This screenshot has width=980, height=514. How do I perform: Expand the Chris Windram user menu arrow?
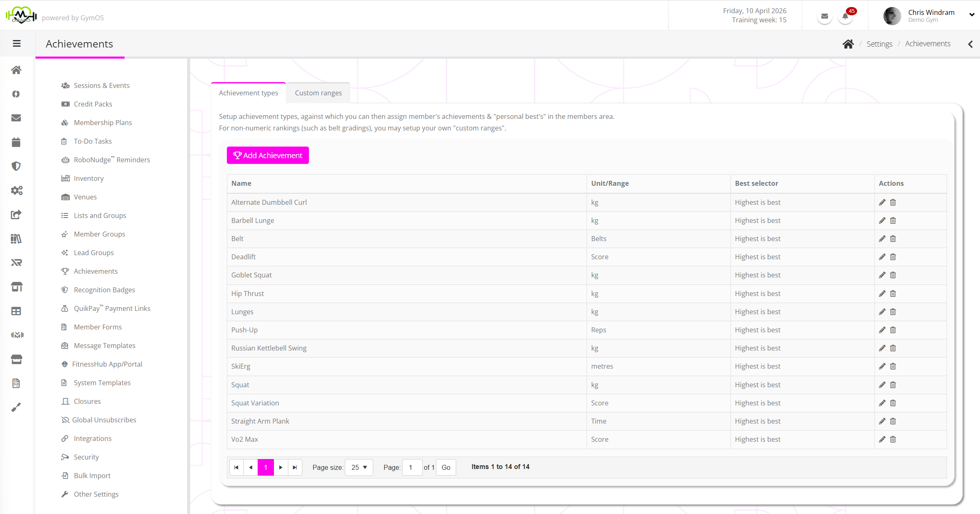pyautogui.click(x=972, y=14)
